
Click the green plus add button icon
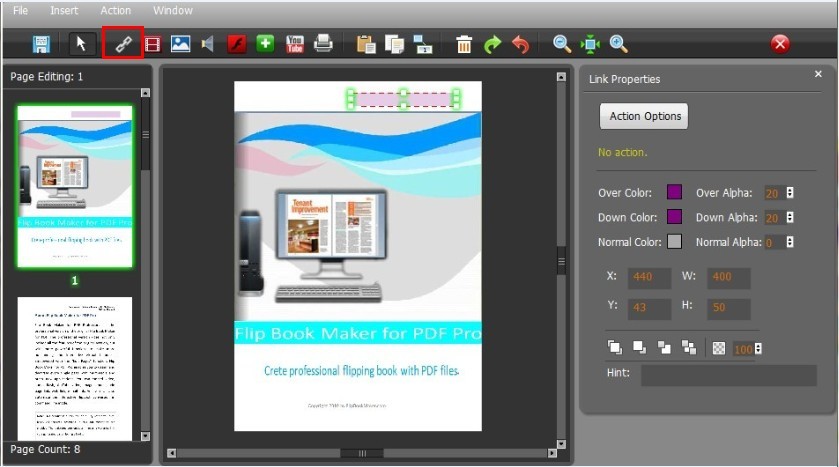pyautogui.click(x=265, y=43)
